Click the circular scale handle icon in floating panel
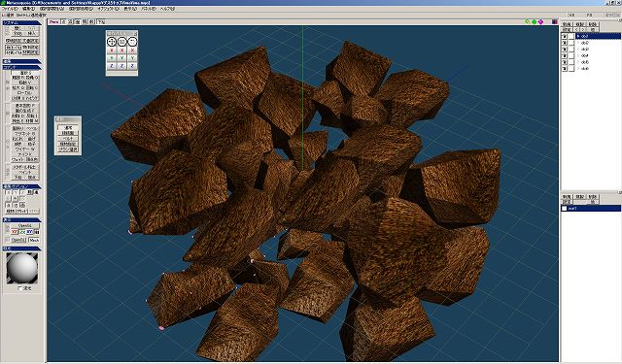Viewport: 622px width, 364px height. click(121, 42)
